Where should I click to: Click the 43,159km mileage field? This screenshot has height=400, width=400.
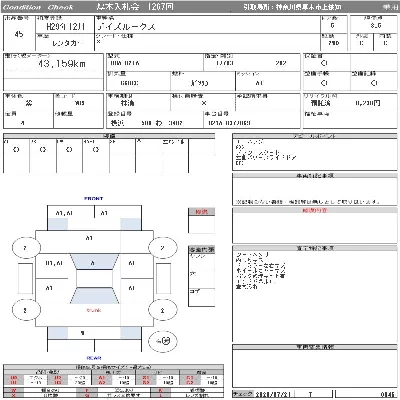(53, 66)
